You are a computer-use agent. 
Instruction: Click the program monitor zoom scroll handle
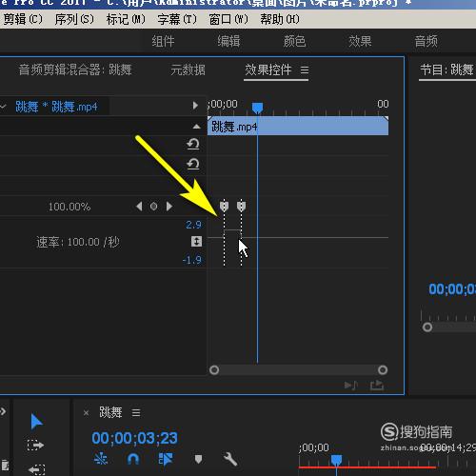tap(427, 327)
